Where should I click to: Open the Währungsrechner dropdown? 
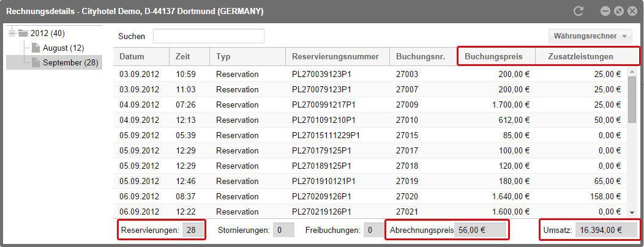point(590,36)
